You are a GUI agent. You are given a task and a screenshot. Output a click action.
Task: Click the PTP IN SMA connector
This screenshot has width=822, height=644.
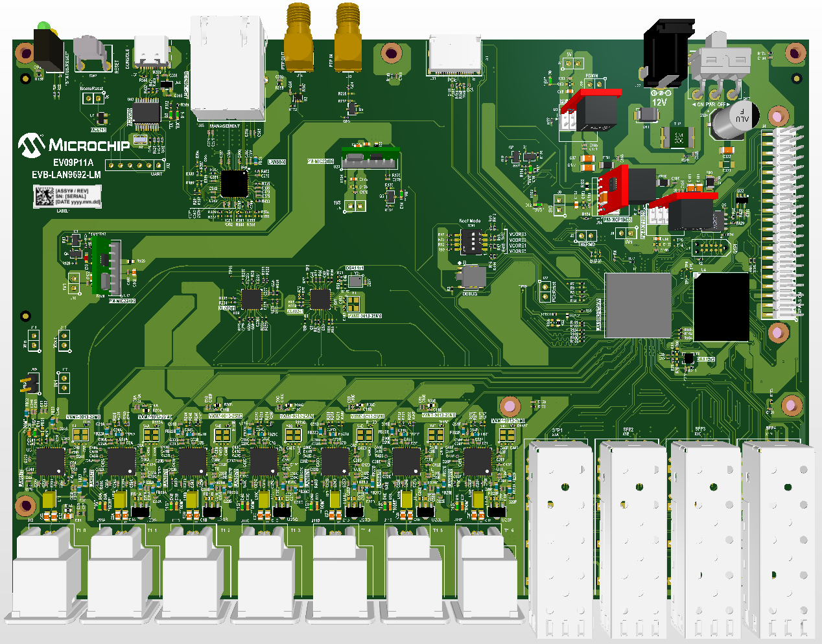[347, 39]
